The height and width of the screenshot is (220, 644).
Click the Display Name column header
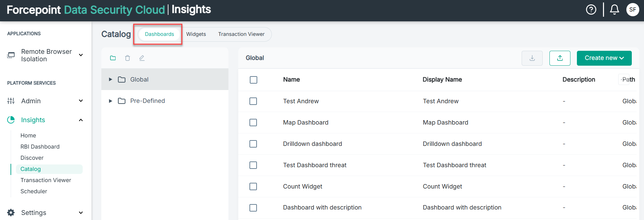tap(442, 80)
